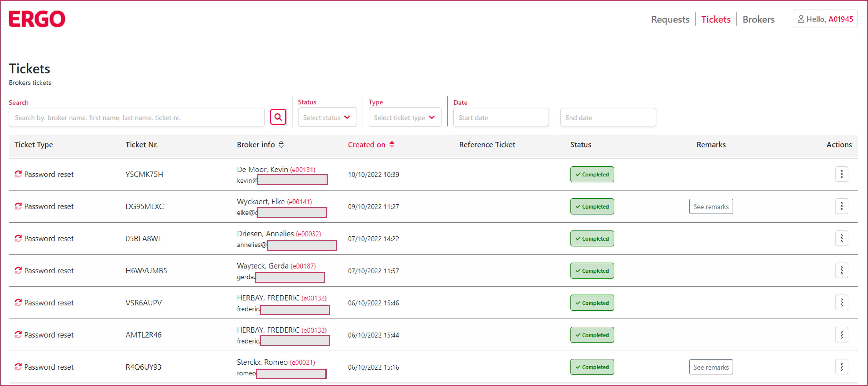See remarks for Wyckaert, Elke ticket

tap(711, 207)
